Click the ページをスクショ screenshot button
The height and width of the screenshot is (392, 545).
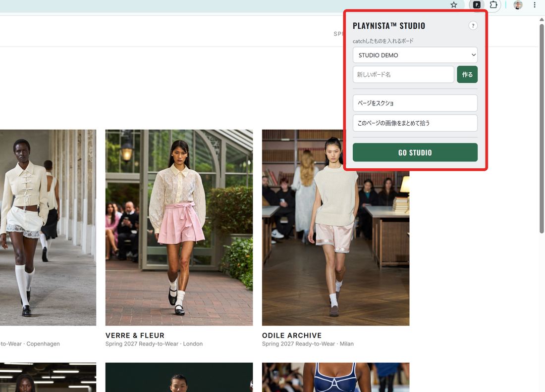[x=415, y=103]
